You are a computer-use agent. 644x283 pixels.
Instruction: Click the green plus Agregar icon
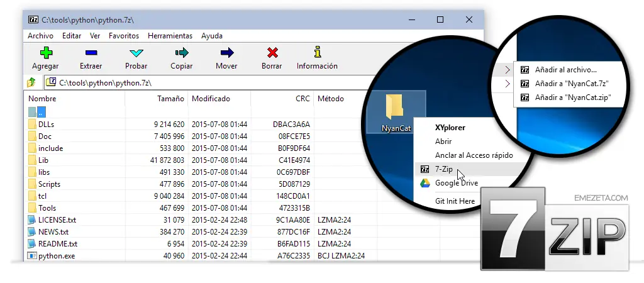click(x=45, y=53)
